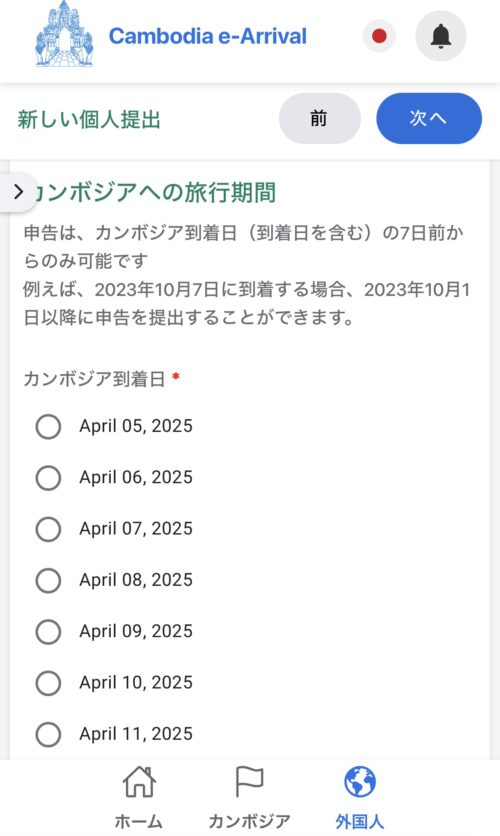Expand the side panel chevron arrow

(18, 192)
